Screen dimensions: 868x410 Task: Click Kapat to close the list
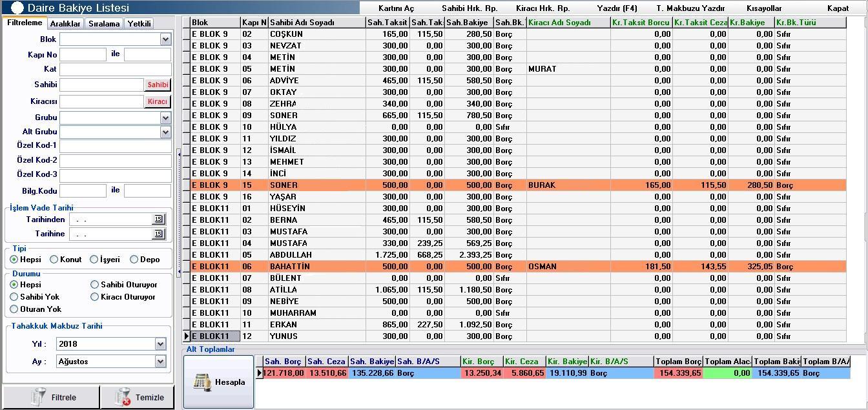pyautogui.click(x=838, y=8)
